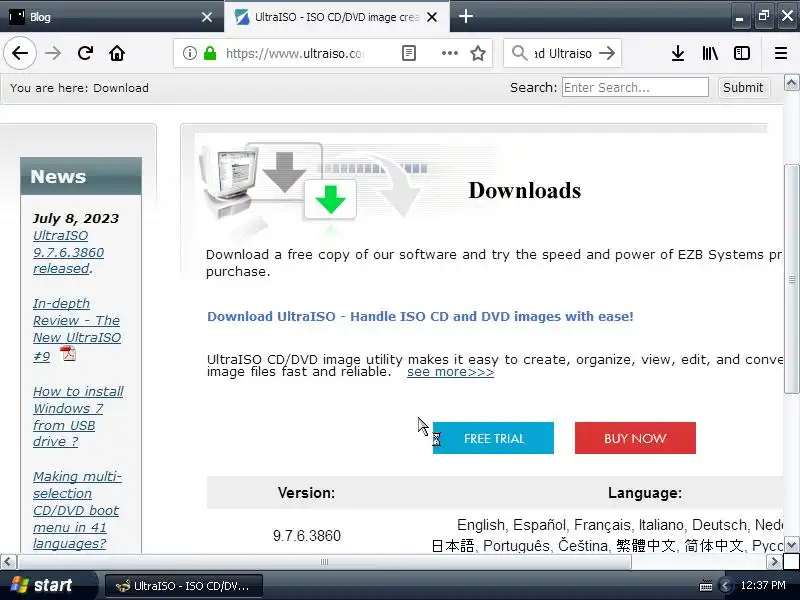The image size is (800, 600).
Task: Click the FREE TRIAL button
Action: point(493,438)
